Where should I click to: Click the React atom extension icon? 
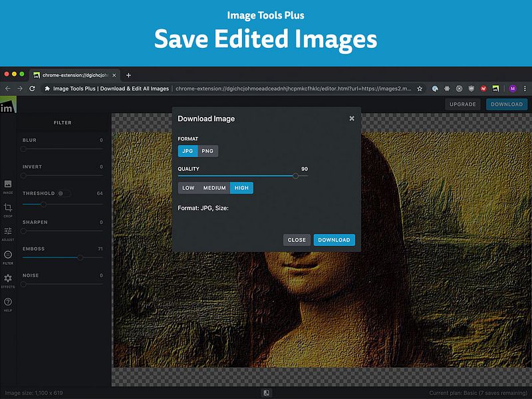[x=447, y=88]
